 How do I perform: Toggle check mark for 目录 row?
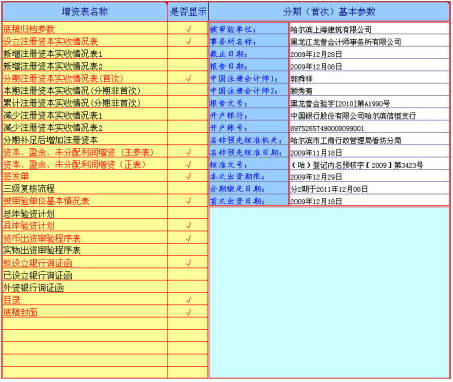tap(188, 300)
